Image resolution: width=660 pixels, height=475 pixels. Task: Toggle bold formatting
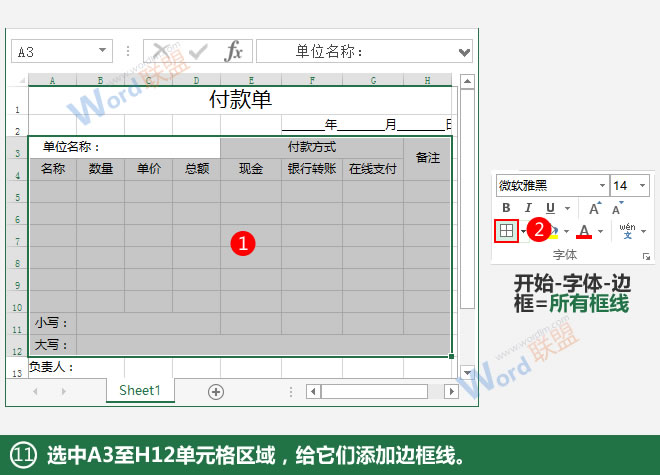[x=507, y=208]
